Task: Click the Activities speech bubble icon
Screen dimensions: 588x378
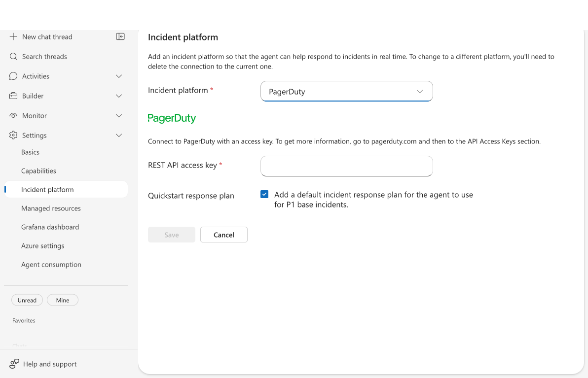Action: pos(13,76)
